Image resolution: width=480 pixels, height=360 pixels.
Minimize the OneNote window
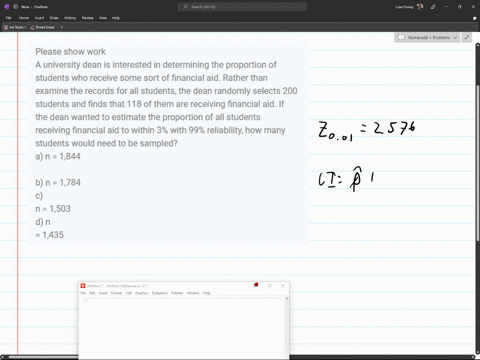tap(446, 7)
